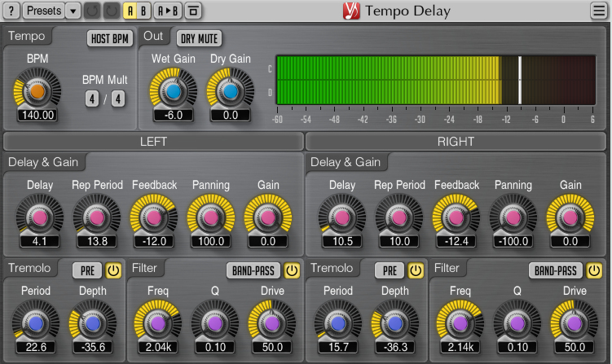Toggle the left Filter power icon
Image resolution: width=612 pixels, height=364 pixels.
pos(292,270)
